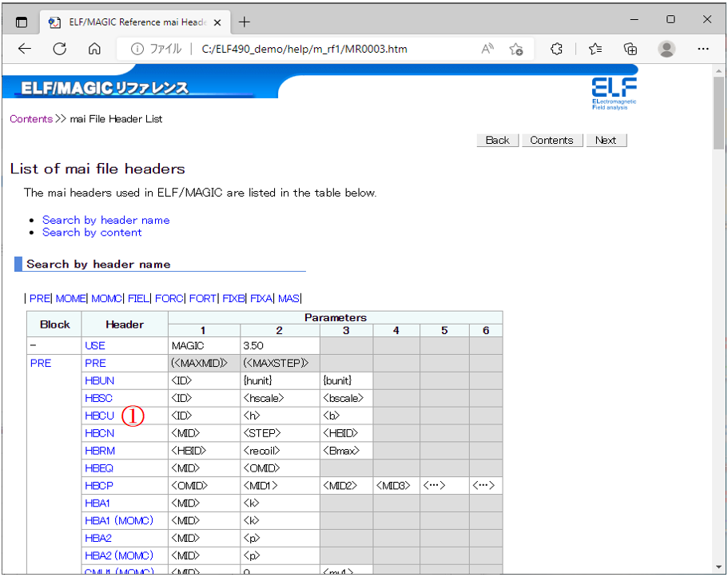Open the HBCP header link

point(99,486)
